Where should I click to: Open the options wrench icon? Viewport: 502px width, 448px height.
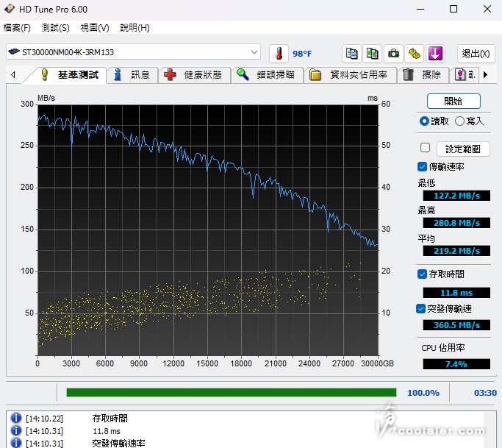pyautogui.click(x=414, y=53)
